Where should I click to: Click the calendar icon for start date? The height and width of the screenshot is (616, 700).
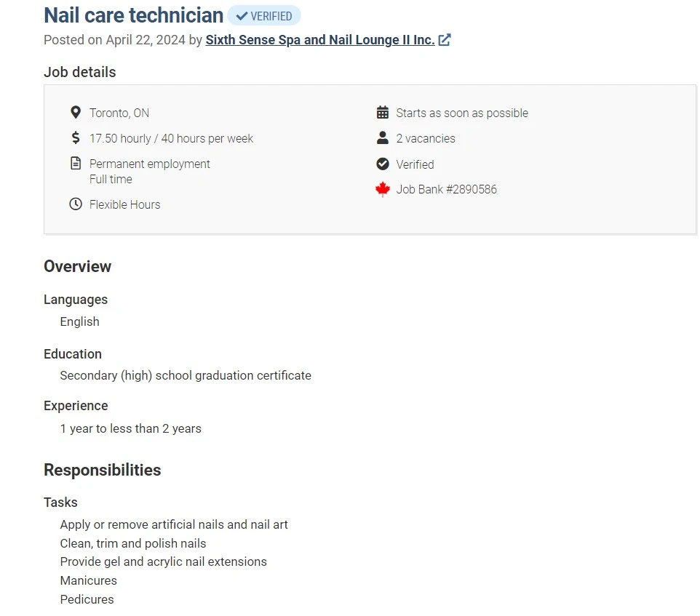click(383, 113)
